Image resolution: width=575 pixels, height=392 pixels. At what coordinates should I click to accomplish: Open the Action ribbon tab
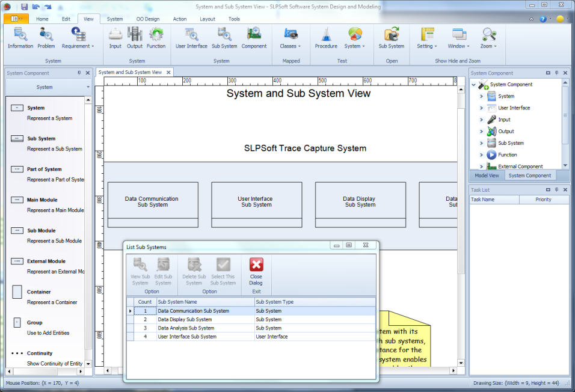tap(180, 19)
